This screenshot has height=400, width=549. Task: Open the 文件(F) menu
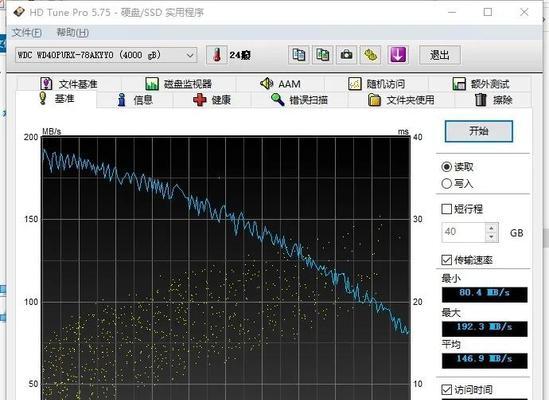[27, 33]
